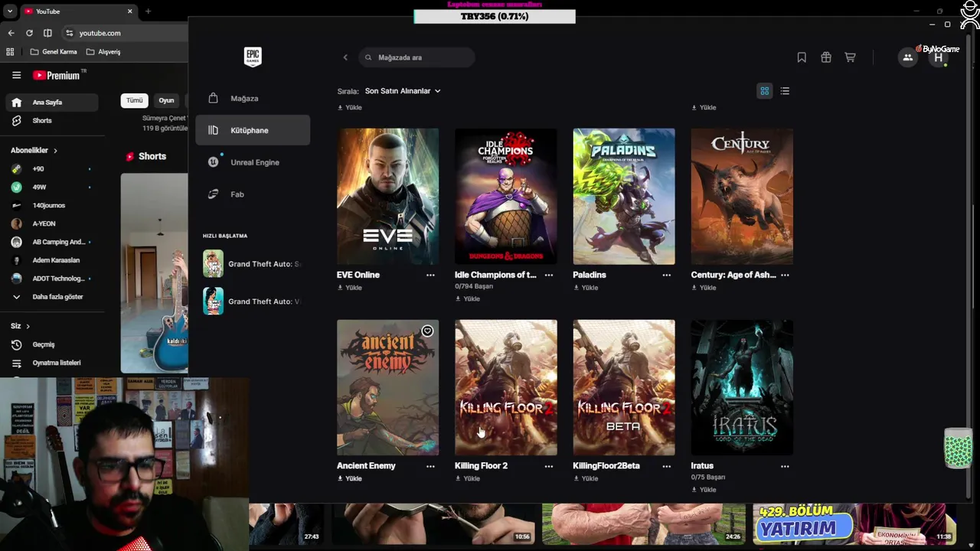Screen dimensions: 980x551
Task: Open the Genel Karma bookmark folder
Action: [x=54, y=52]
